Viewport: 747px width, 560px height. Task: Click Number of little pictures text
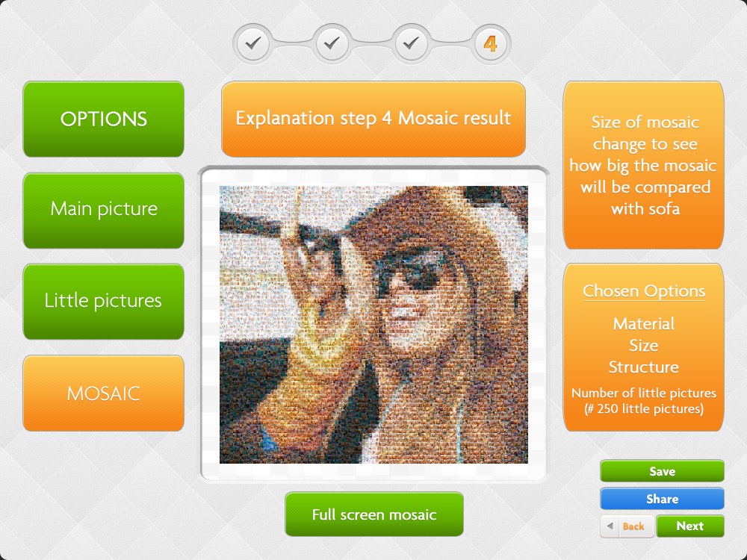[x=644, y=393]
